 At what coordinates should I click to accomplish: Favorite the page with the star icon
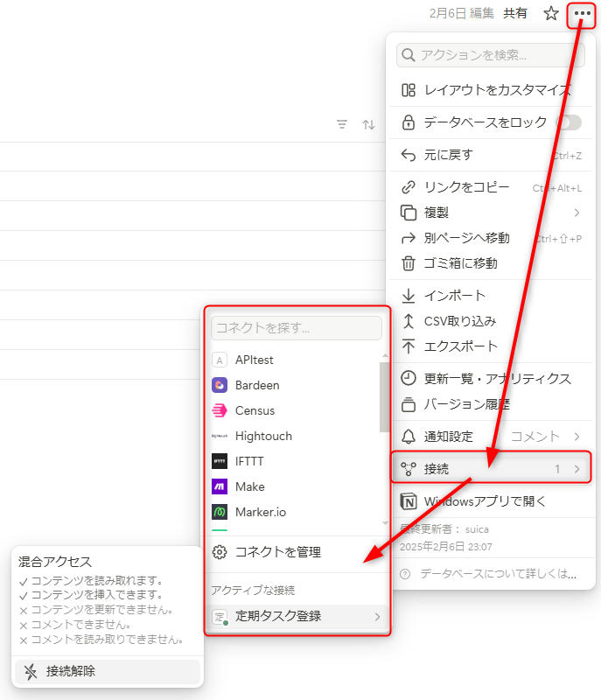(551, 13)
